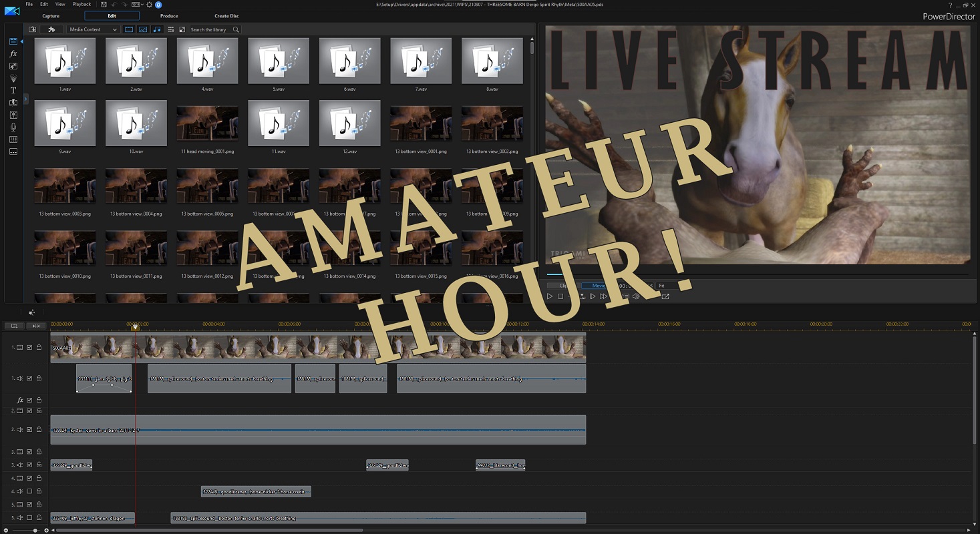
Task: Select the 1.wav thumbnail
Action: point(65,61)
